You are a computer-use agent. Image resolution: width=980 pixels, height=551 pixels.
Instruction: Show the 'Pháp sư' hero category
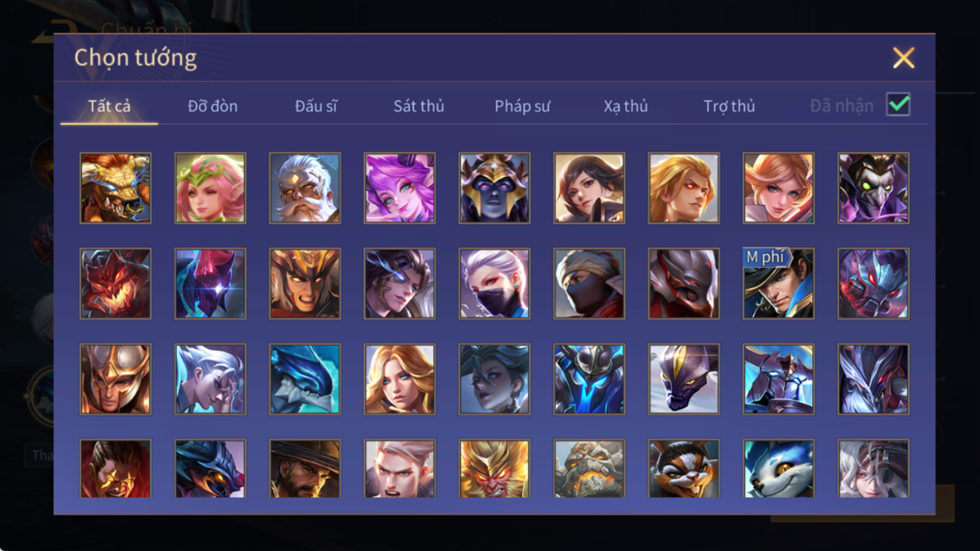click(x=522, y=106)
